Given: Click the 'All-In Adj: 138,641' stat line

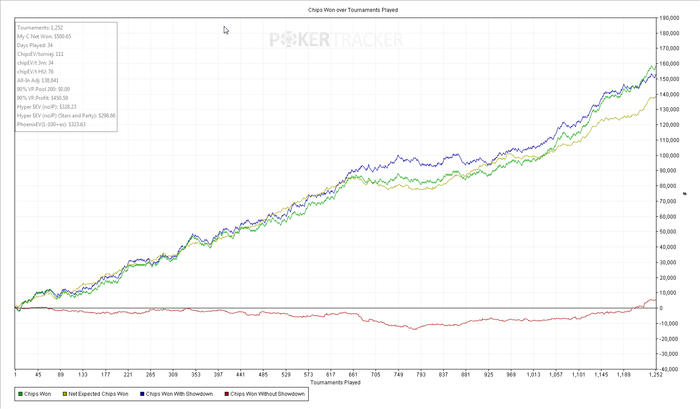Looking at the screenshot, I should pos(38,81).
